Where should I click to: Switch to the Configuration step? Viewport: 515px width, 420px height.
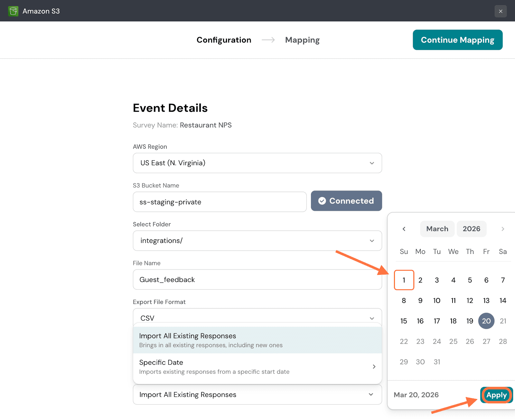click(224, 40)
